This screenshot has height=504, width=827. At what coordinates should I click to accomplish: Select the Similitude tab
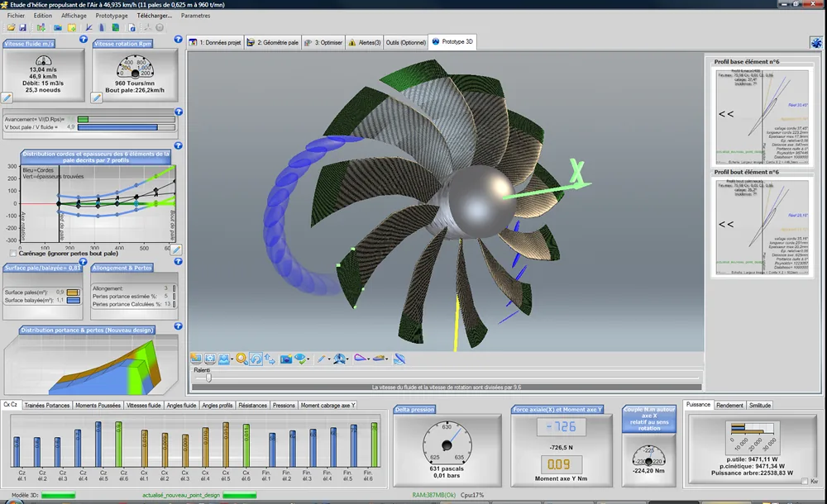pyautogui.click(x=760, y=406)
